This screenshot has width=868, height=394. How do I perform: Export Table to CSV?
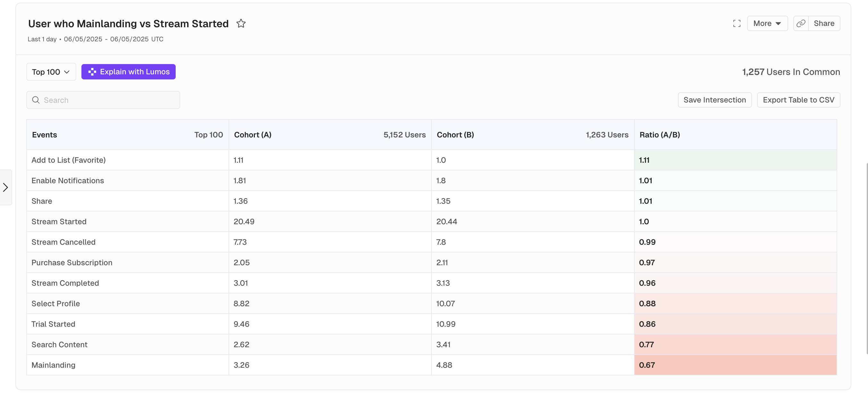pyautogui.click(x=798, y=100)
